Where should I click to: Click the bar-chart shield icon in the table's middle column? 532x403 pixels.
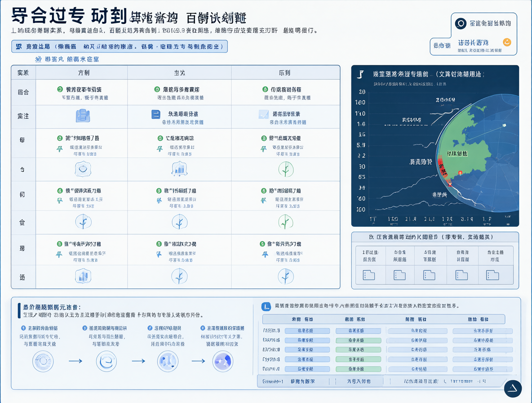point(179,169)
